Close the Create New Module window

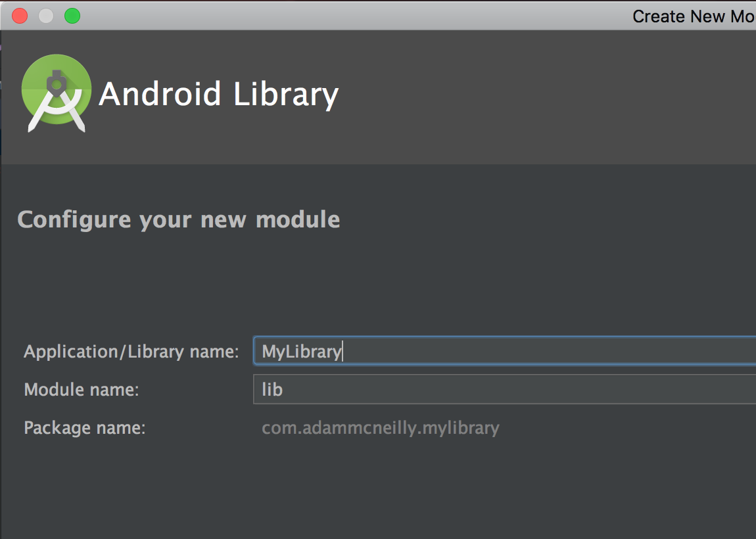pyautogui.click(x=20, y=16)
